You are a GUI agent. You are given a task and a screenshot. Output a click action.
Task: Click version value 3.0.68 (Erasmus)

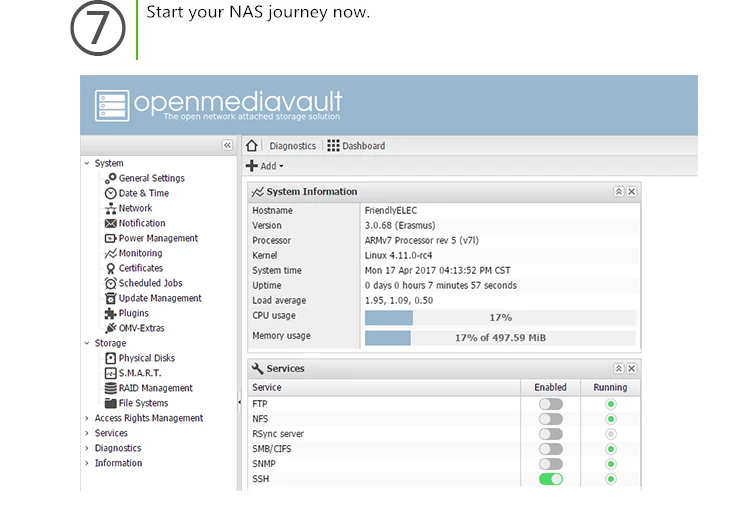[x=400, y=226]
